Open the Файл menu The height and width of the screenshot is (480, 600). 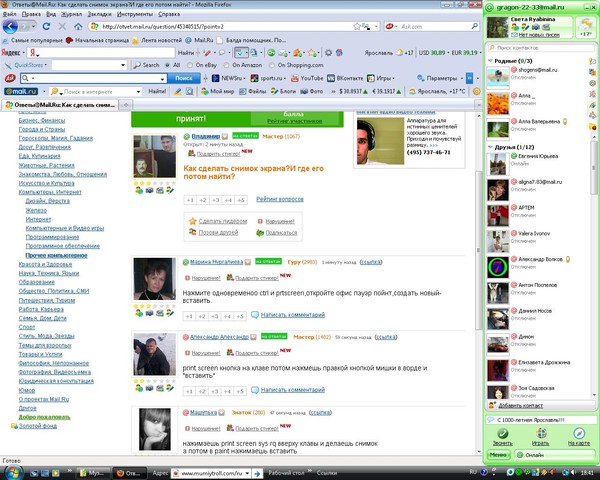point(10,14)
